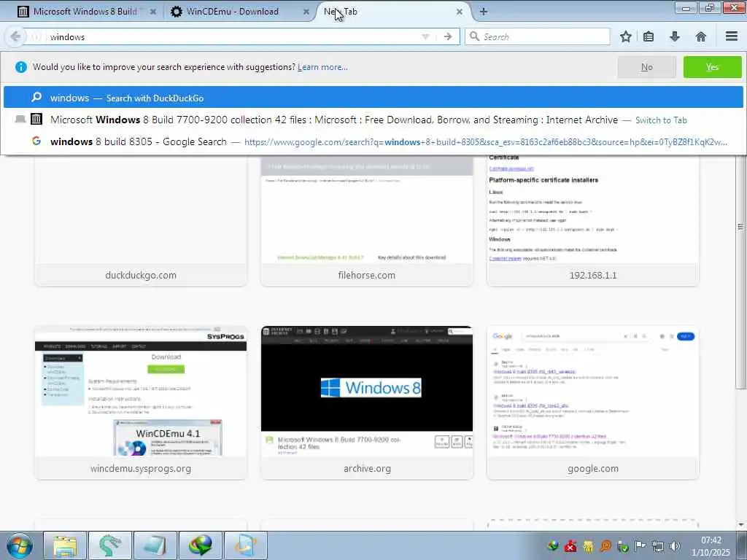Open the Downloads arrow icon
This screenshot has width=747, height=560.
pyautogui.click(x=675, y=36)
